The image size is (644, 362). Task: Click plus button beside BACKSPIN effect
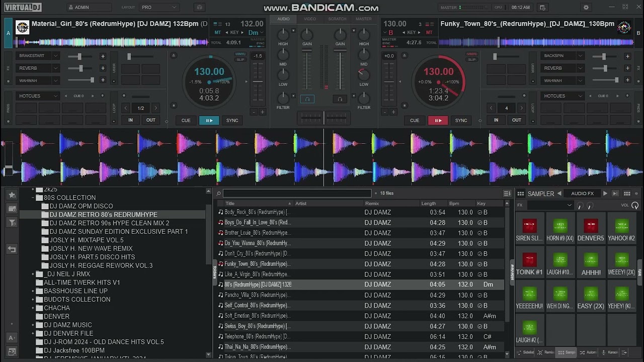click(x=627, y=56)
